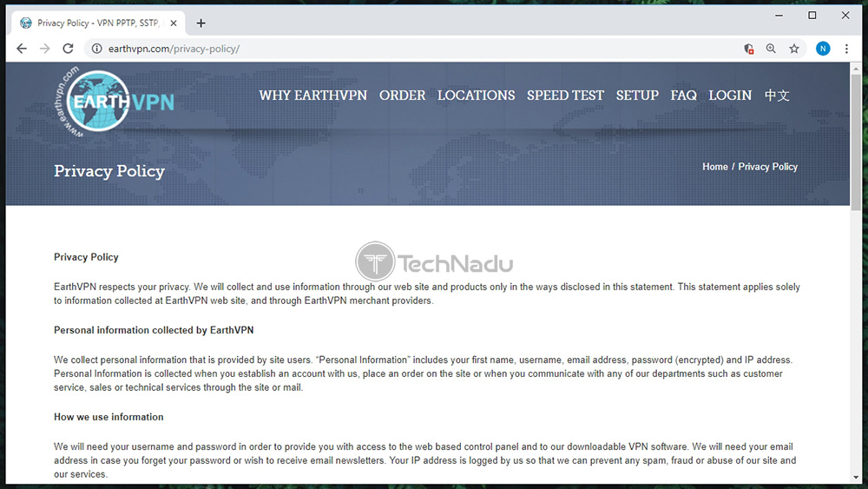Reload the EarthVPN privacy policy page
Image resolution: width=868 pixels, height=489 pixels.
click(68, 49)
